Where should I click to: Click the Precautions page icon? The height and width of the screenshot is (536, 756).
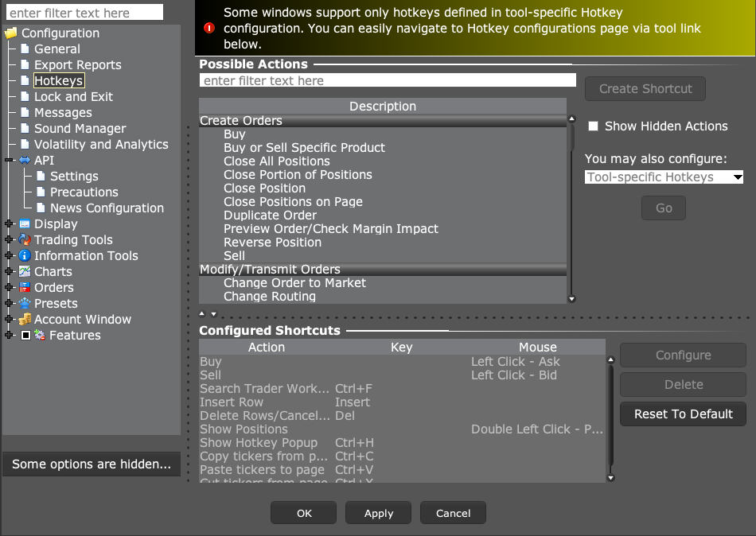click(41, 192)
